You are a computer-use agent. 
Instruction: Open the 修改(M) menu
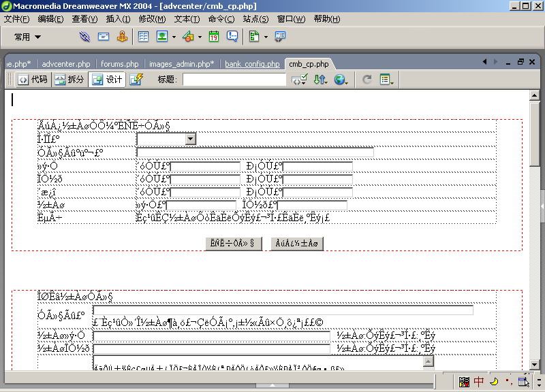[x=151, y=18]
